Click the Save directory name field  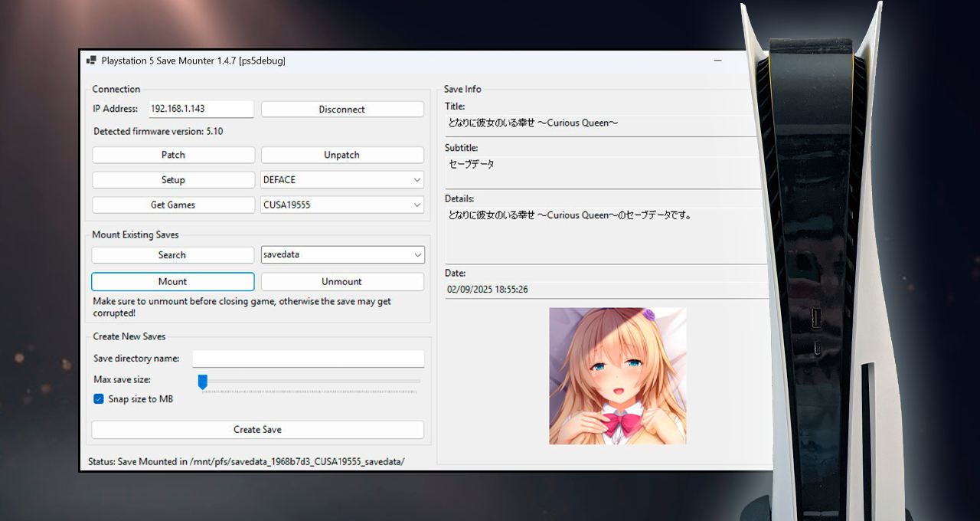(x=308, y=359)
